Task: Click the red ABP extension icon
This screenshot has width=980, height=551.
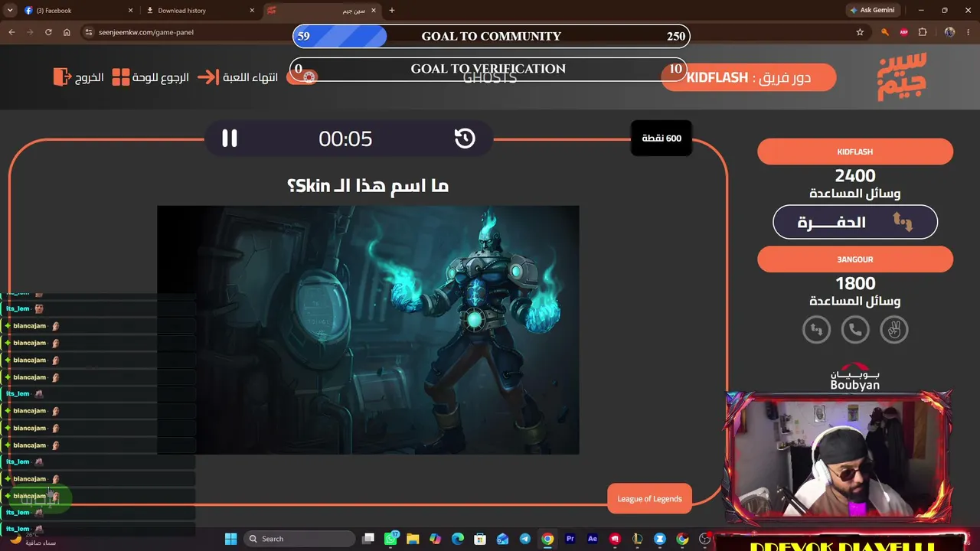Action: (x=904, y=32)
